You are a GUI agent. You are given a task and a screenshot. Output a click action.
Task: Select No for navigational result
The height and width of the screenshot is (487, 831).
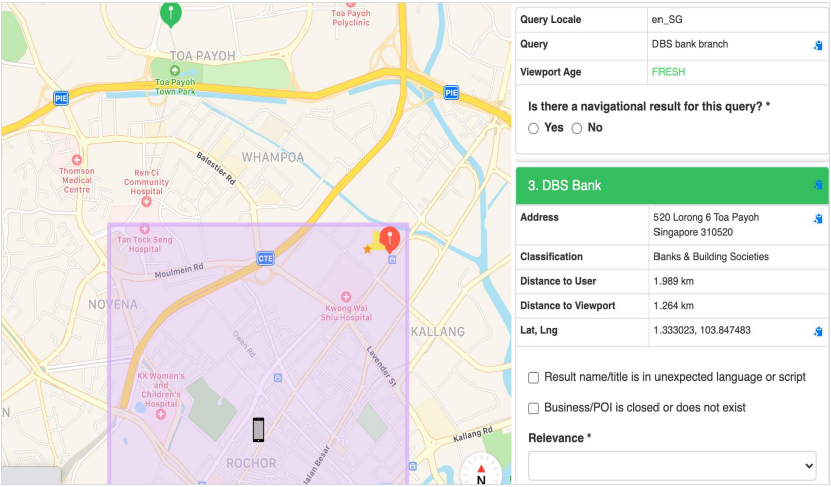point(577,128)
